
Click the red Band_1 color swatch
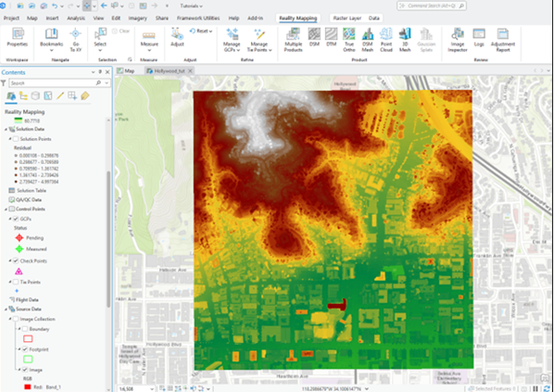coord(28,386)
